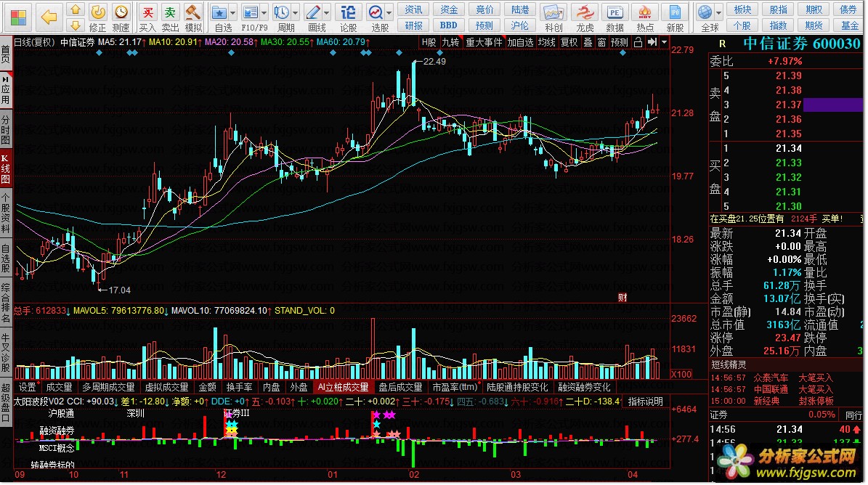Toggle the 九转 indicator
The width and height of the screenshot is (868, 485).
pyautogui.click(x=450, y=42)
